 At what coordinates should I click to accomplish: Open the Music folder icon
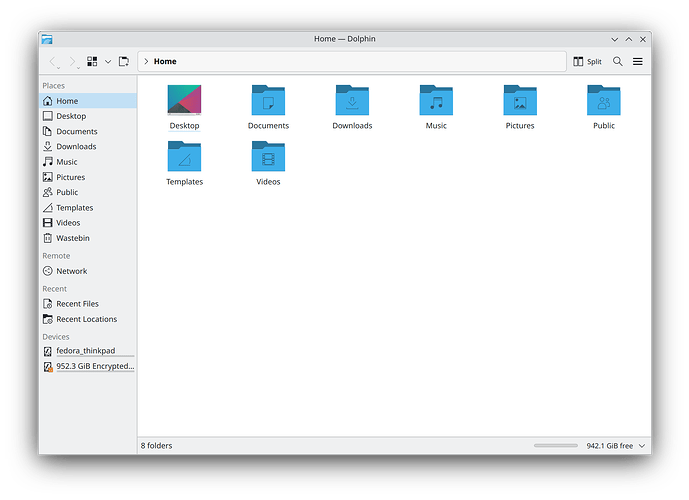click(x=436, y=102)
